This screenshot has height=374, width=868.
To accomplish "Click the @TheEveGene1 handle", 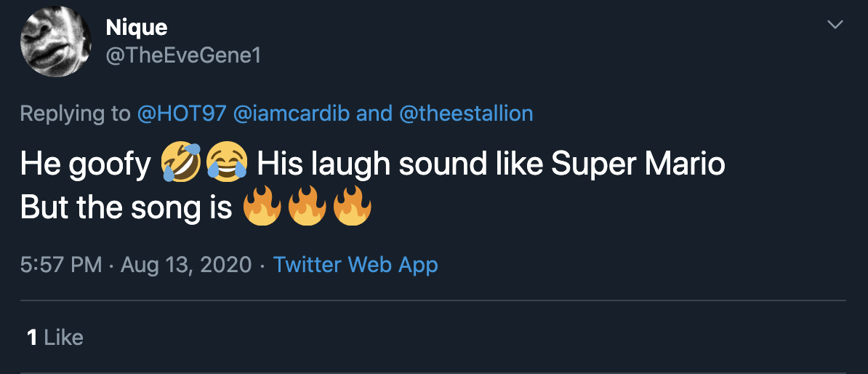I will pyautogui.click(x=183, y=56).
